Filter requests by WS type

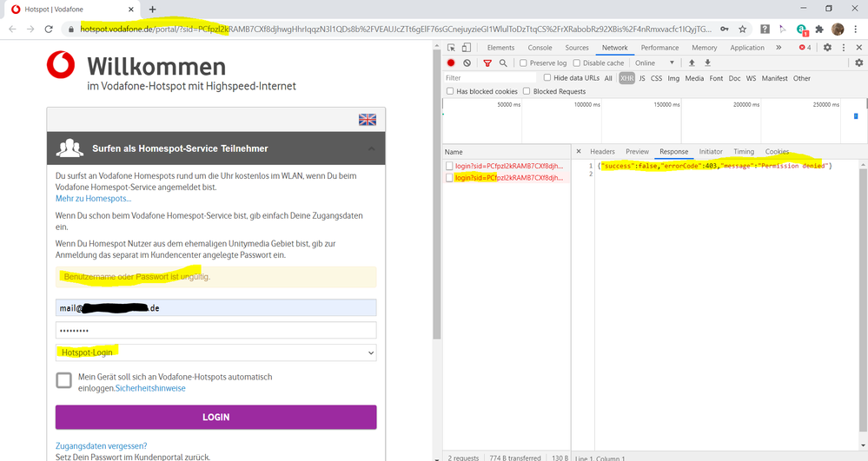coord(751,78)
